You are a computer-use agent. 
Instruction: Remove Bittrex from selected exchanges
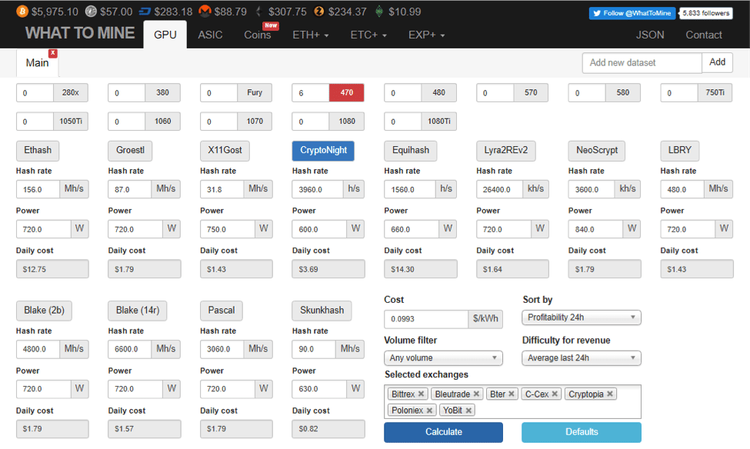pyautogui.click(x=423, y=394)
